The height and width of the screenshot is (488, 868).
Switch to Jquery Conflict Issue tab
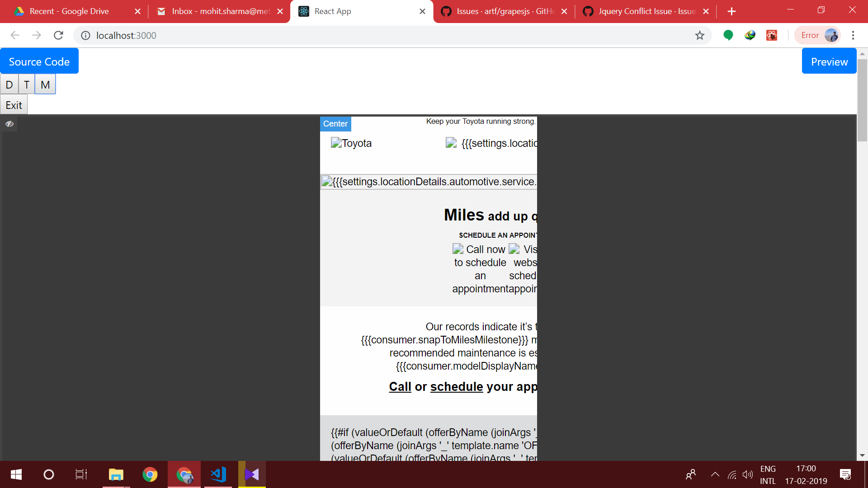(x=646, y=11)
